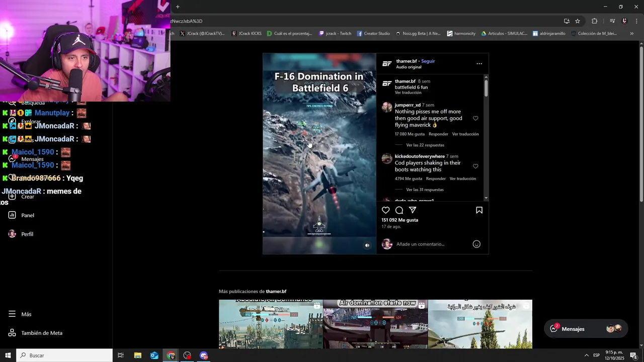Image resolution: width=644 pixels, height=362 pixels.
Task: Open Mensajes in Instagram sidebar
Action: pyautogui.click(x=26, y=159)
